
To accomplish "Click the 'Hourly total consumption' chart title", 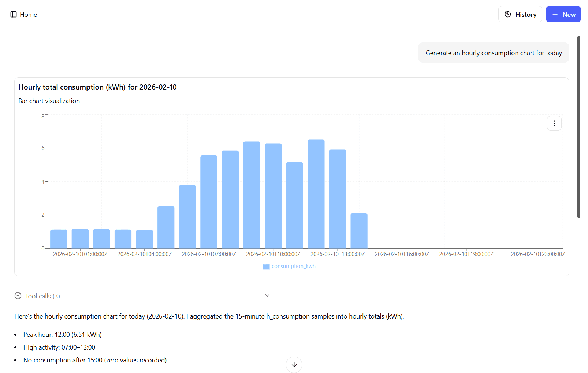I will [97, 87].
